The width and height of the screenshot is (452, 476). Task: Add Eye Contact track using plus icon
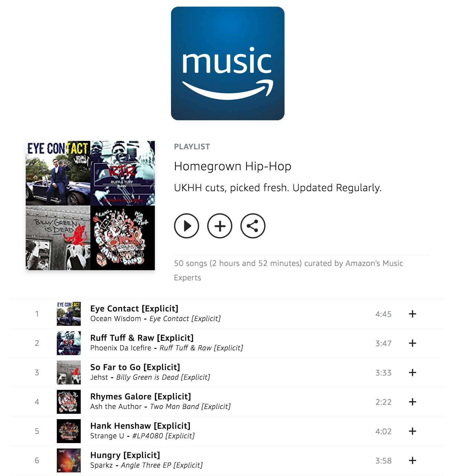pyautogui.click(x=413, y=314)
